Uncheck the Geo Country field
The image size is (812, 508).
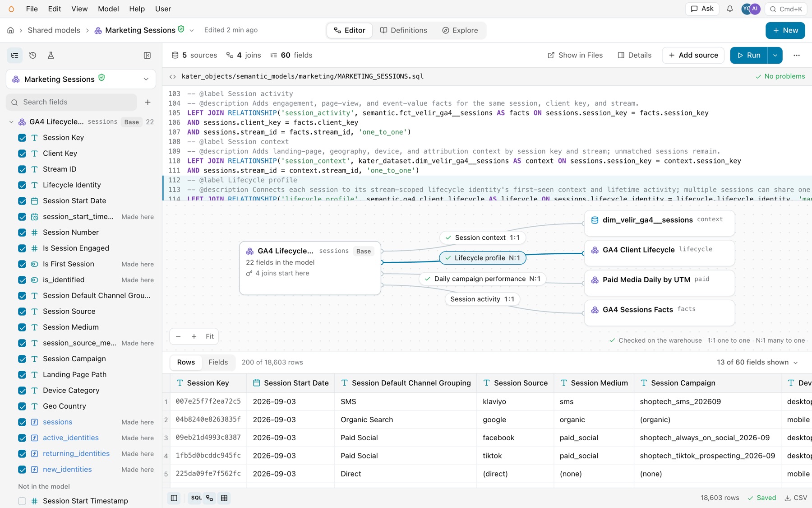22,406
